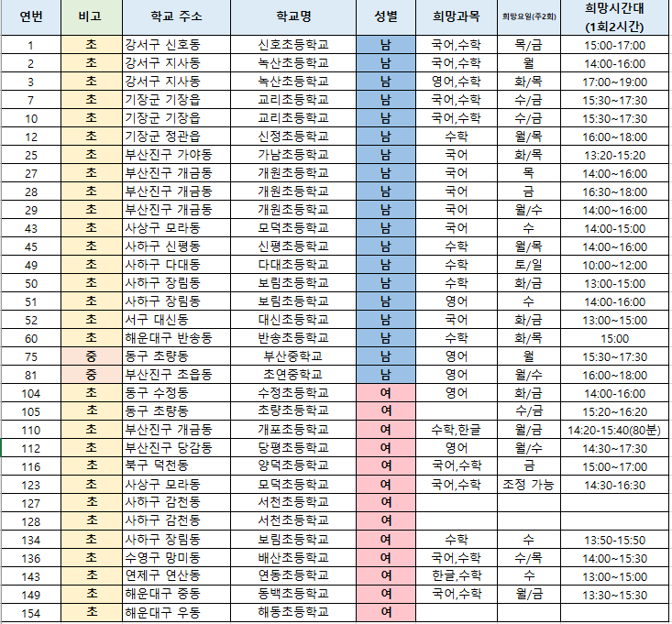Select the 연번 header cell
The image size is (672, 624).
[x=31, y=17]
